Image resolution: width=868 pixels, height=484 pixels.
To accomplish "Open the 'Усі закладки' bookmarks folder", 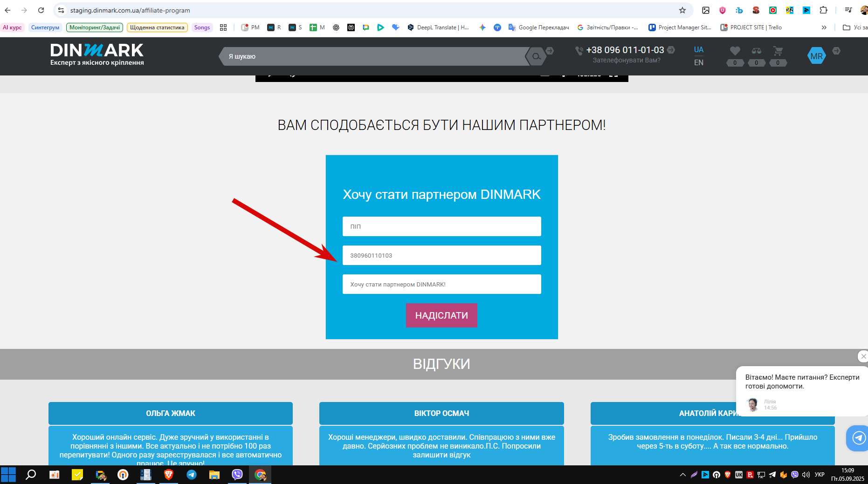I will pos(855,27).
